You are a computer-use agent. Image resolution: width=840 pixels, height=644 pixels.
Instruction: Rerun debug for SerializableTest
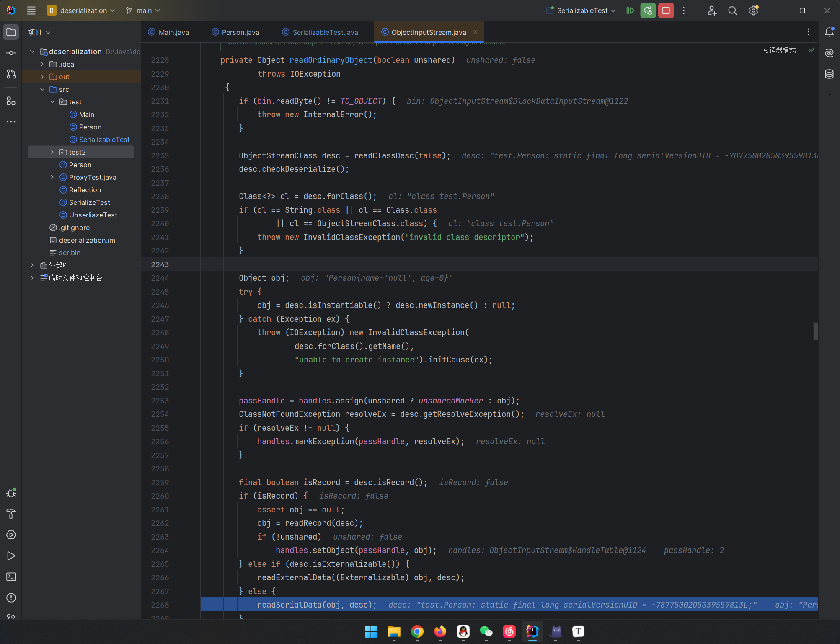[x=648, y=10]
